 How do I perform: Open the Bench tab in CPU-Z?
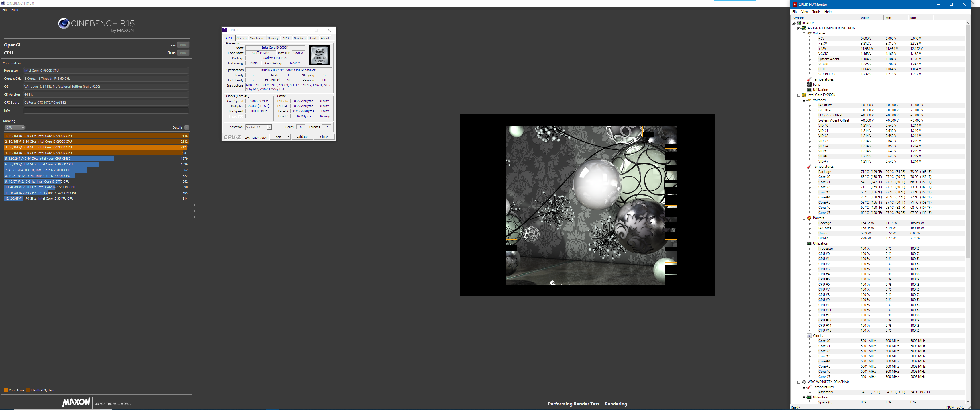[x=313, y=38]
